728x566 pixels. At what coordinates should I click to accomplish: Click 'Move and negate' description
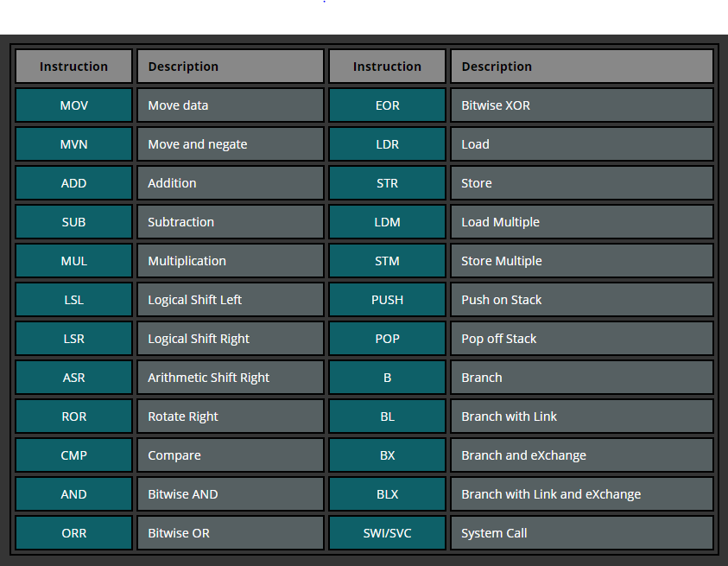[x=231, y=144]
